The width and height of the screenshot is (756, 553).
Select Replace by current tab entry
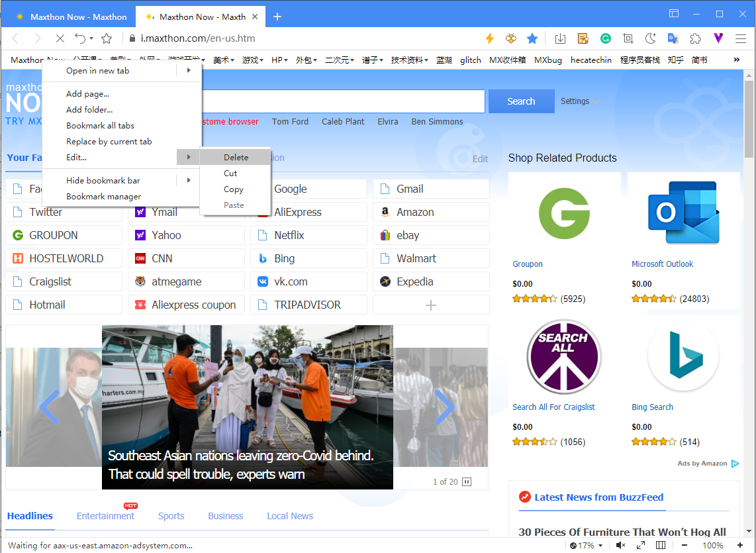tap(121, 141)
